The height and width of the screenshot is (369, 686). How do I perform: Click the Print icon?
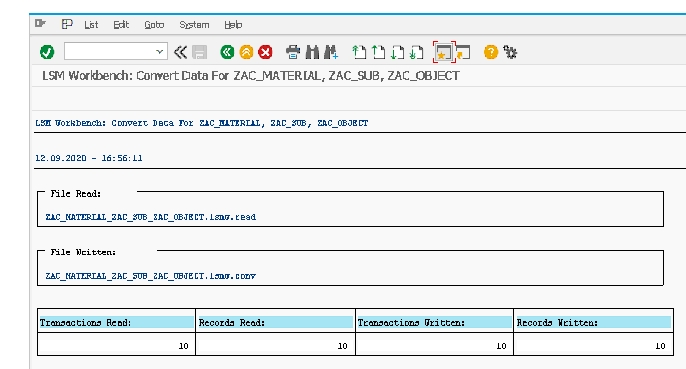coord(293,52)
